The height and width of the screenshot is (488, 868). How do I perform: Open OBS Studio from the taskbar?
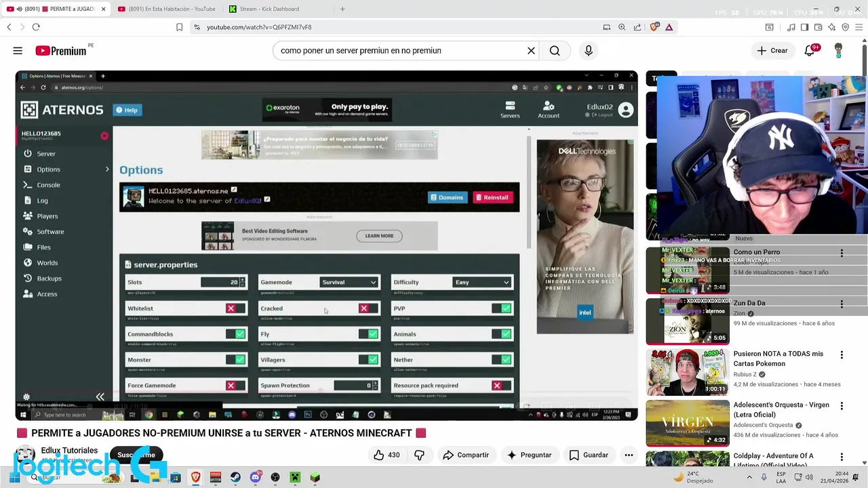(x=275, y=477)
